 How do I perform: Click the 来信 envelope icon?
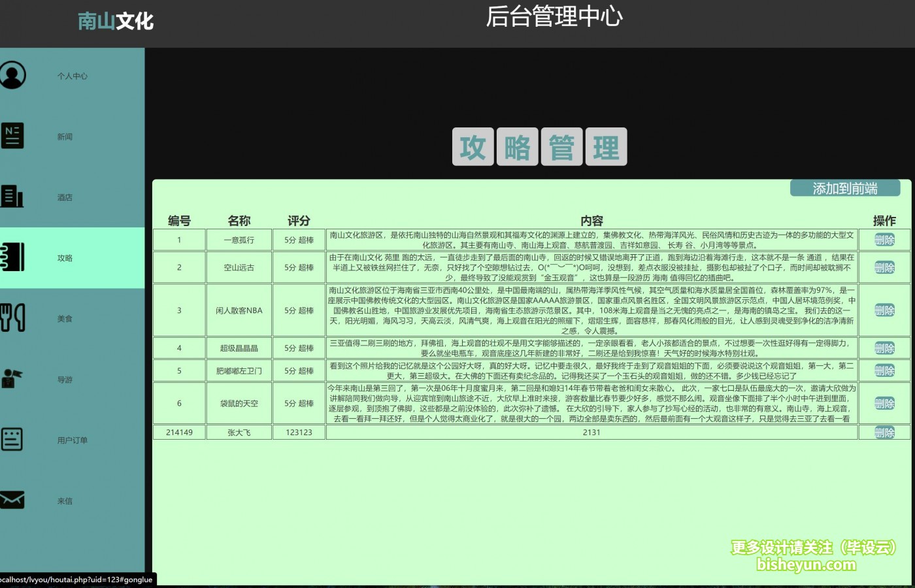point(12,500)
